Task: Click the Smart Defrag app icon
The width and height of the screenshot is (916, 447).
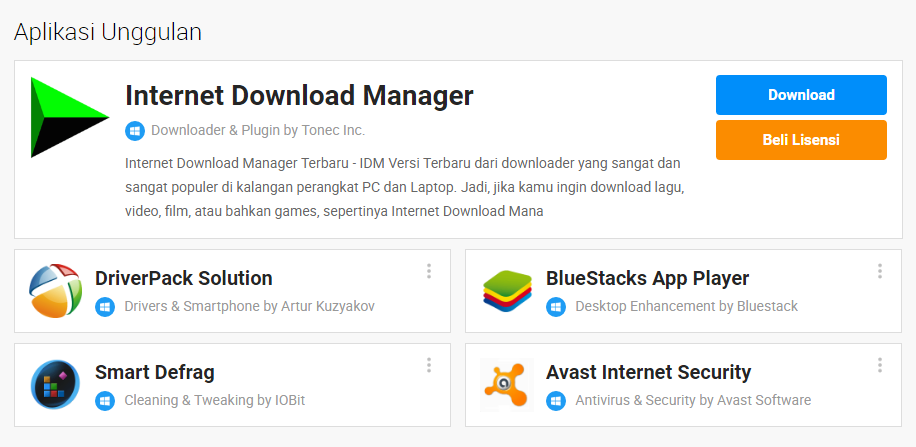Action: point(55,384)
